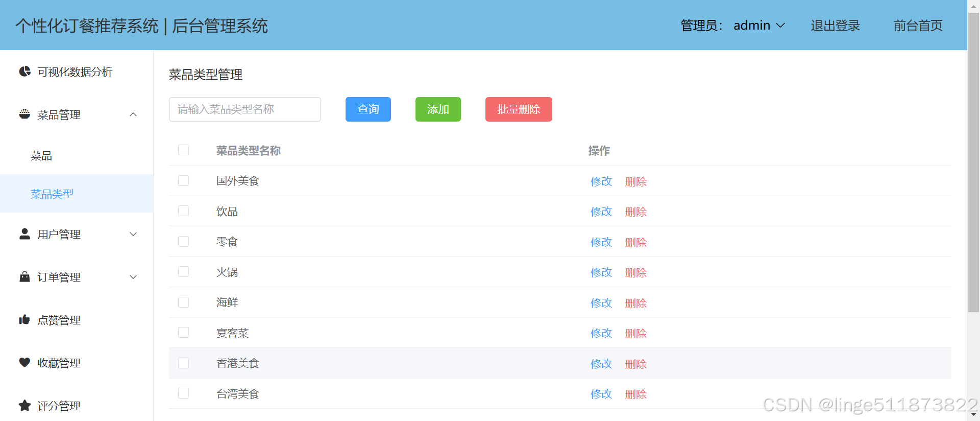Click 修改 in the 零食 row
The width and height of the screenshot is (980, 421).
(x=601, y=242)
